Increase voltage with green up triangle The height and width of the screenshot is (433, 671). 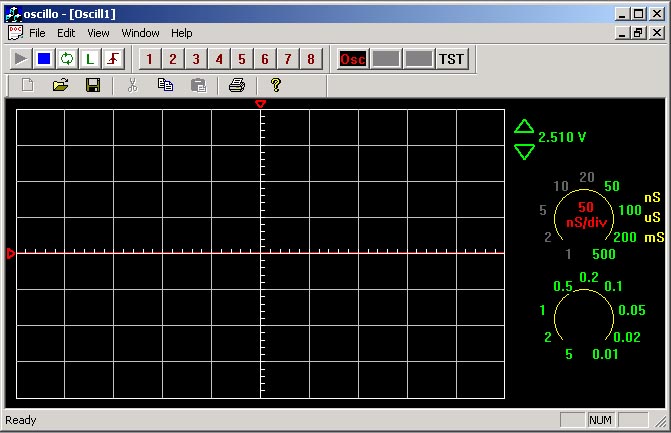pyautogui.click(x=524, y=126)
